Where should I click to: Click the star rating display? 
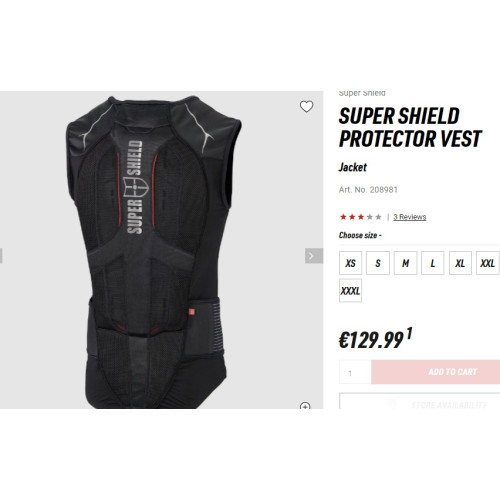[x=360, y=217]
